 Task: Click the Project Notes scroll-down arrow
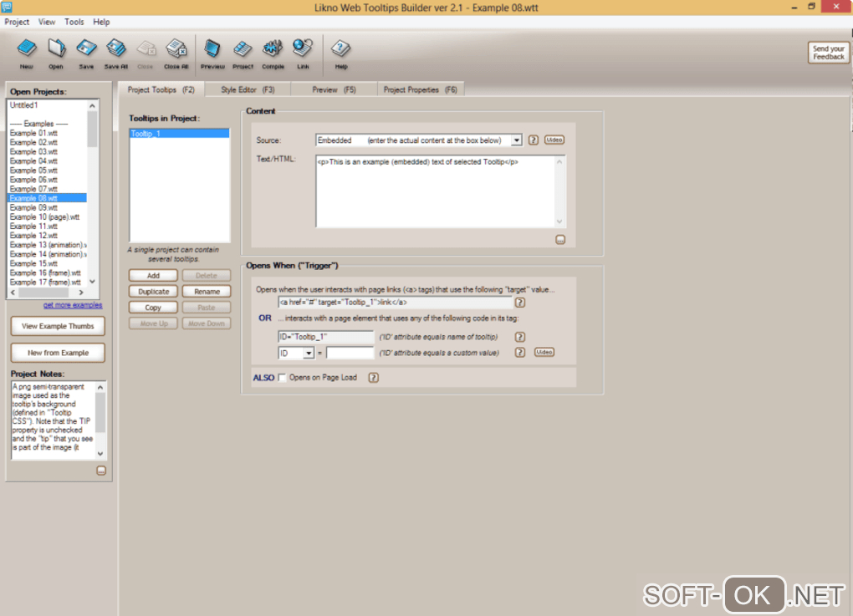pyautogui.click(x=100, y=454)
